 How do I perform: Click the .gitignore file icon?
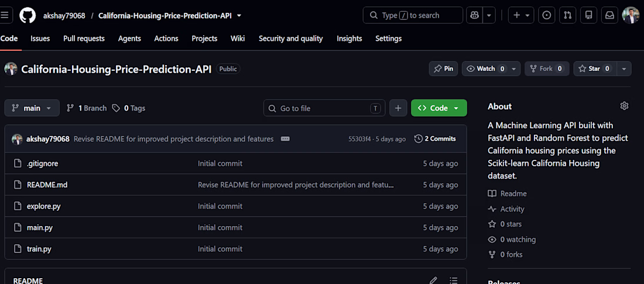[x=18, y=163]
